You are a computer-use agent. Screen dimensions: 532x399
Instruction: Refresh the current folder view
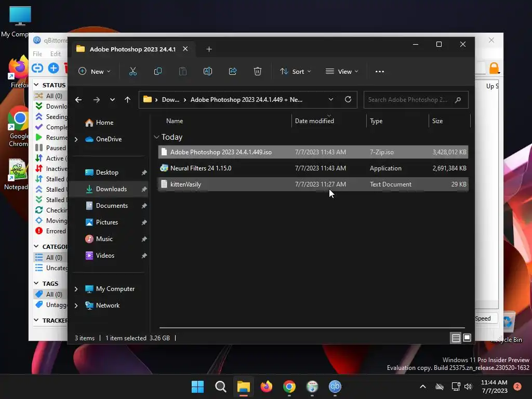coord(348,99)
